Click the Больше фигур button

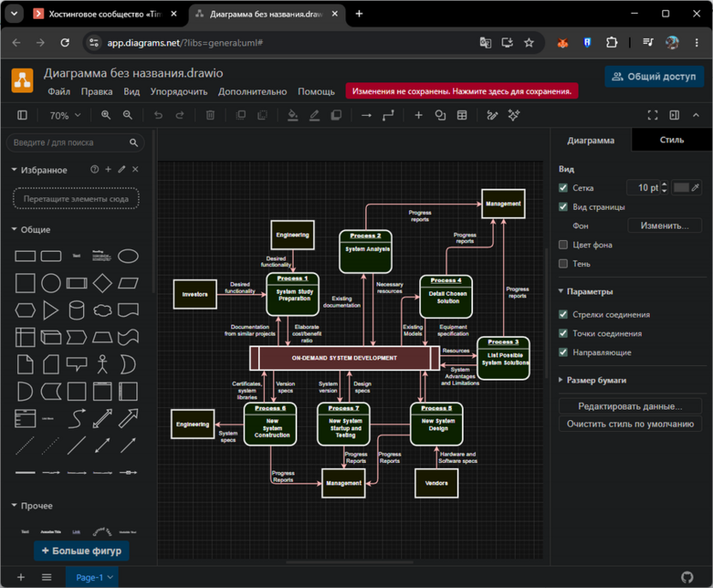(x=81, y=550)
